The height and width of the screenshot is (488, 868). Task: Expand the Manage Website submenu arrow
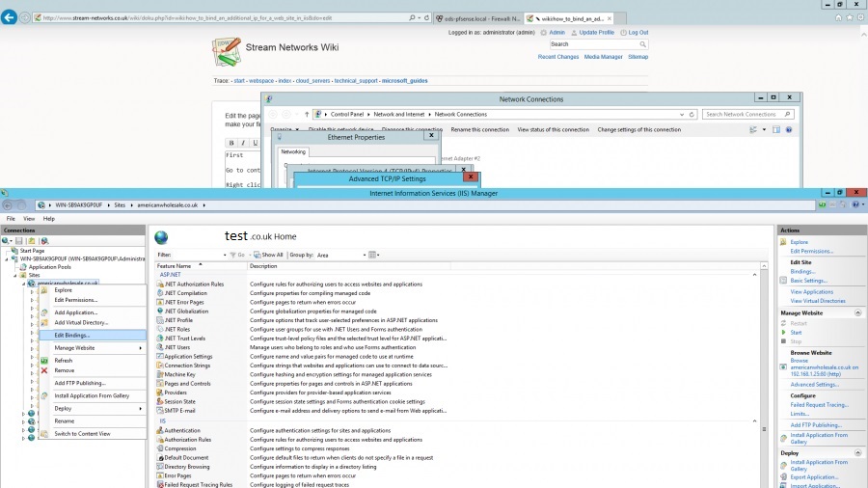click(140, 348)
